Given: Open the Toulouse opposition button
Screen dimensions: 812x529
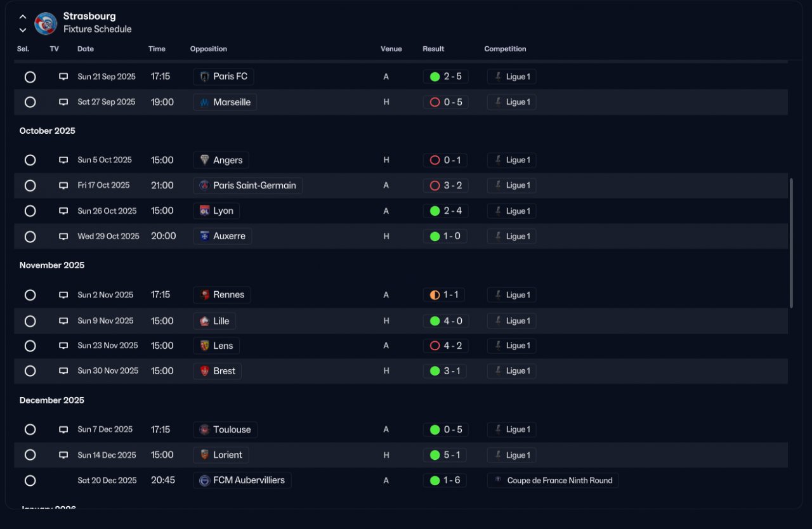Looking at the screenshot, I should pyautogui.click(x=225, y=429).
